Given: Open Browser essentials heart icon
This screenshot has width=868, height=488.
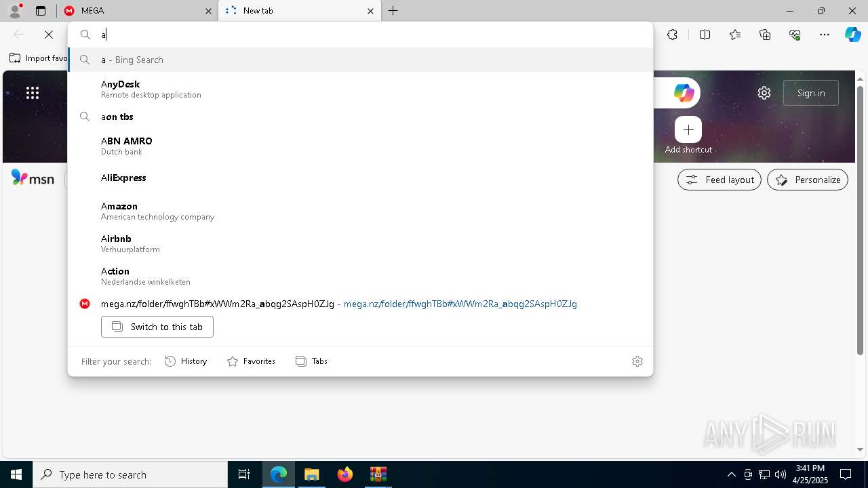Looking at the screenshot, I should click(795, 35).
